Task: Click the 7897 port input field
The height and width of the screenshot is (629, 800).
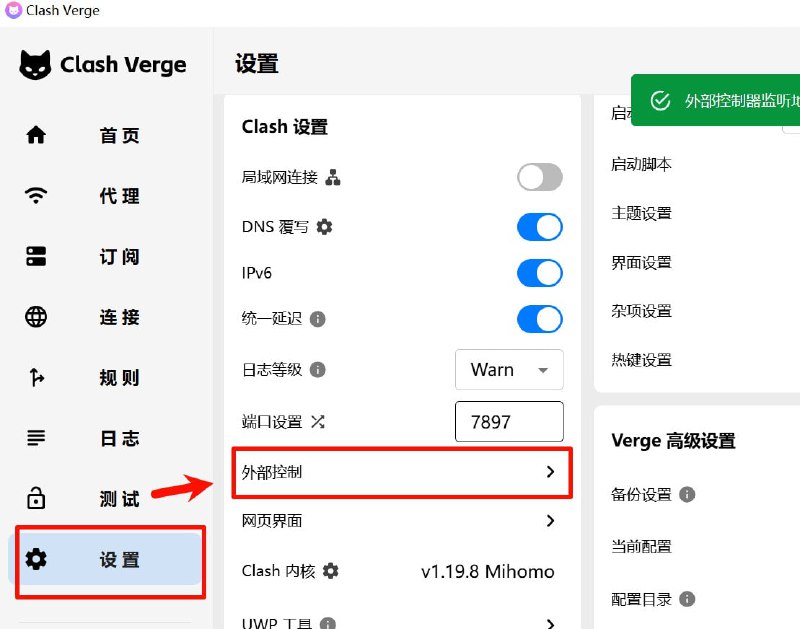Action: pyautogui.click(x=509, y=421)
